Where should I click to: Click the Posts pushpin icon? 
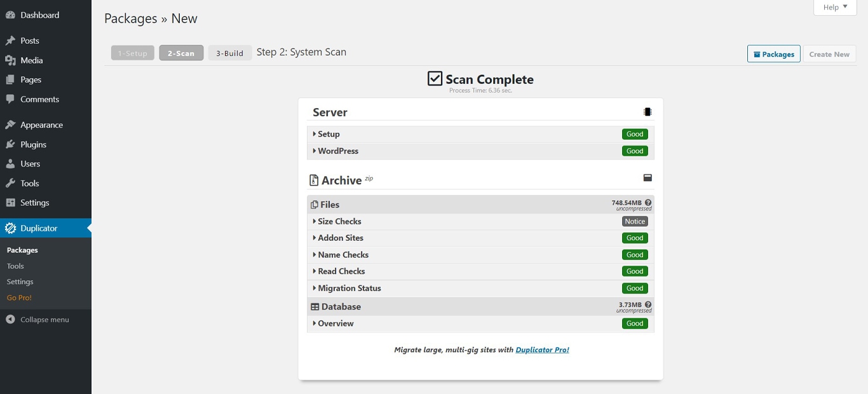[10, 41]
